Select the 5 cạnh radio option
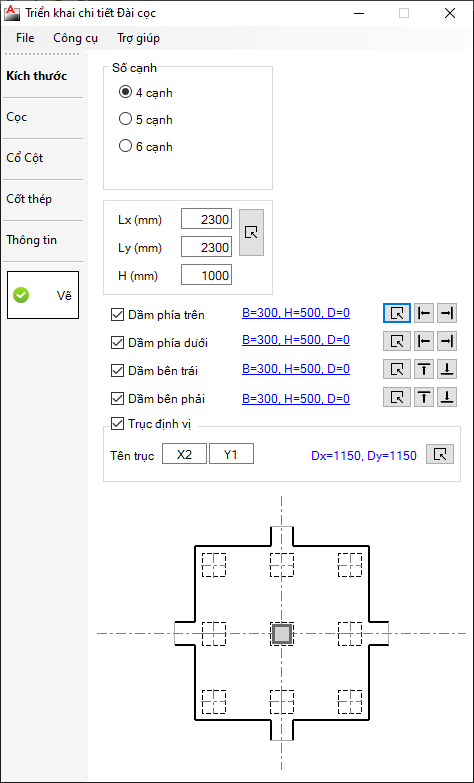The height and width of the screenshot is (783, 474). [x=145, y=120]
